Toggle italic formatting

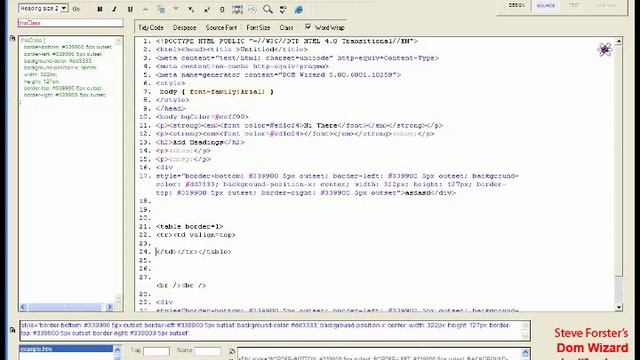click(114, 9)
